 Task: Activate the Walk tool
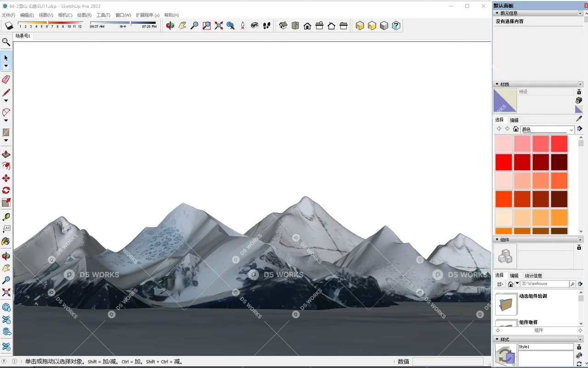point(266,26)
